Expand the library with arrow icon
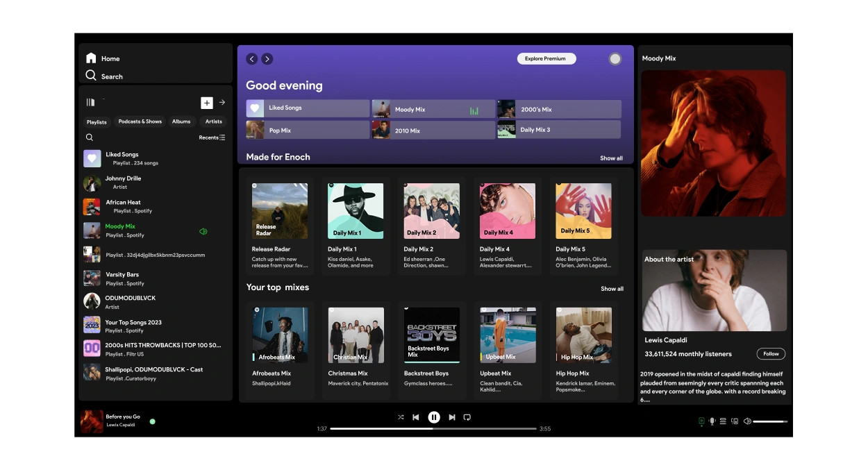 click(222, 102)
